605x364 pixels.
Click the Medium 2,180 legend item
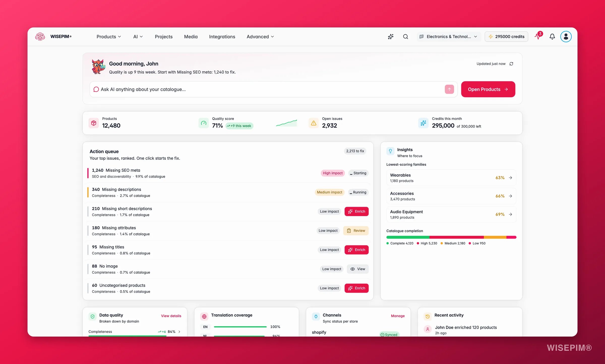tap(453, 243)
